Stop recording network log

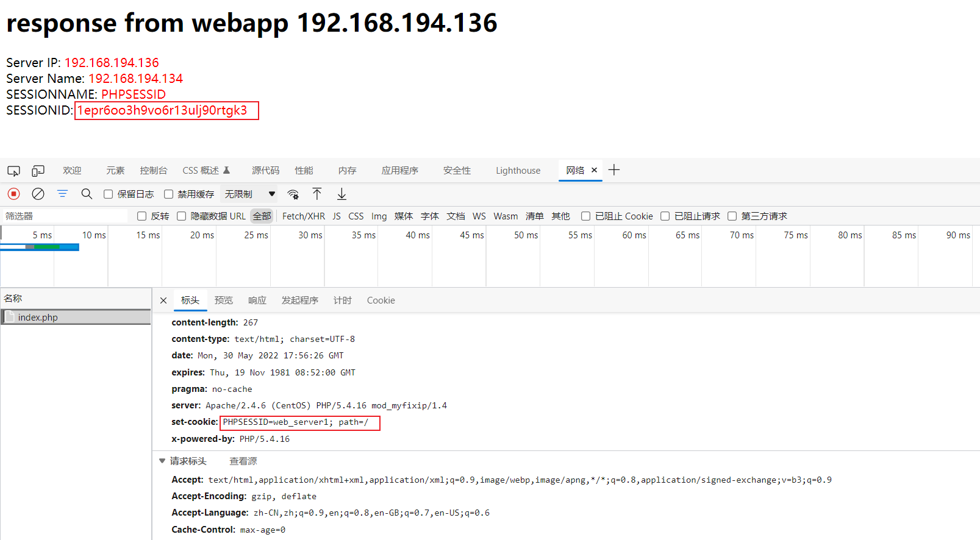[13, 194]
